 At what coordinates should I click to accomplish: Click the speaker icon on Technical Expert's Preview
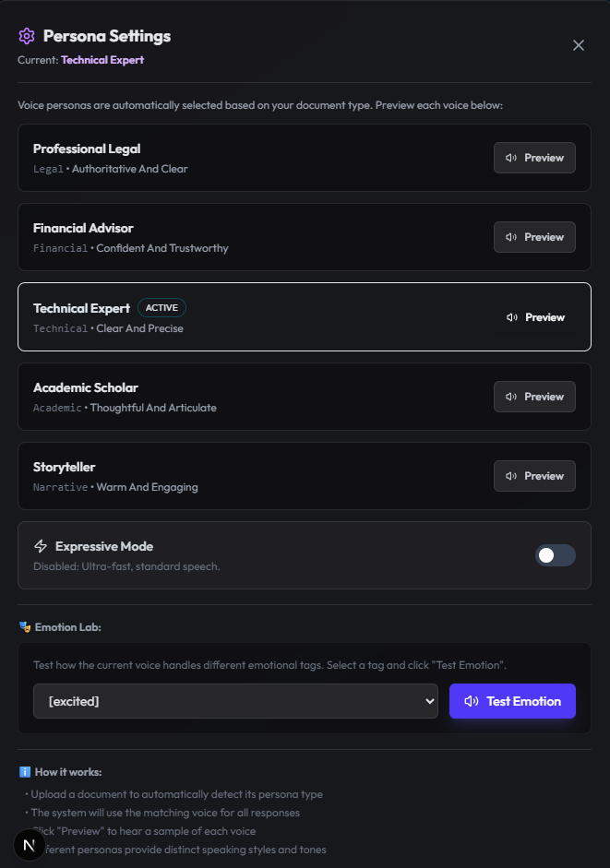point(511,316)
